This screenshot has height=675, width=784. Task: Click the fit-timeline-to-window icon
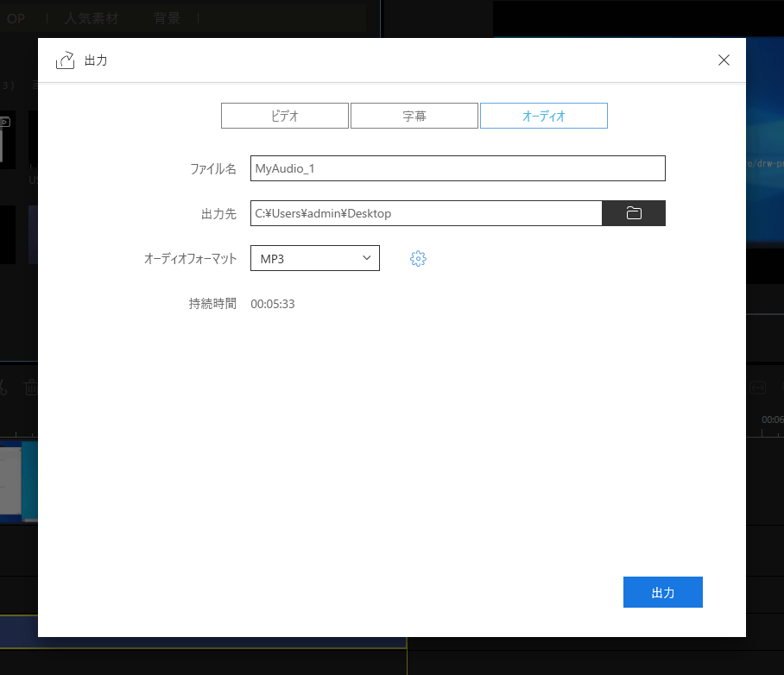click(759, 387)
